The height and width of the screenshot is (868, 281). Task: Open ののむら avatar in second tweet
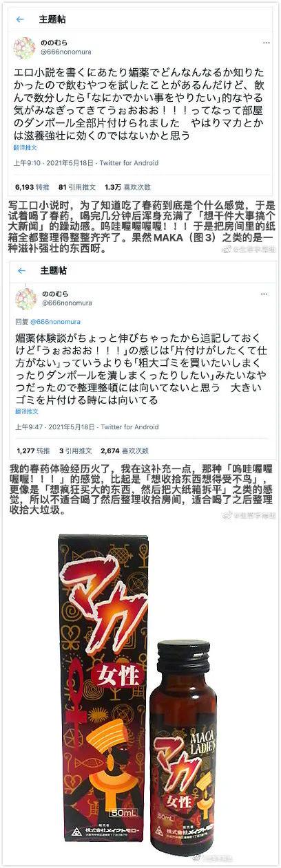[26, 299]
